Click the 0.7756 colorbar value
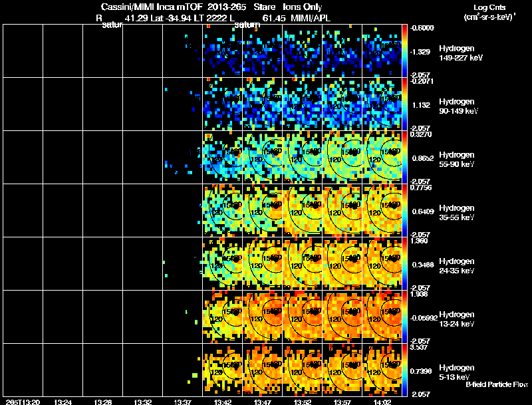 [x=421, y=188]
